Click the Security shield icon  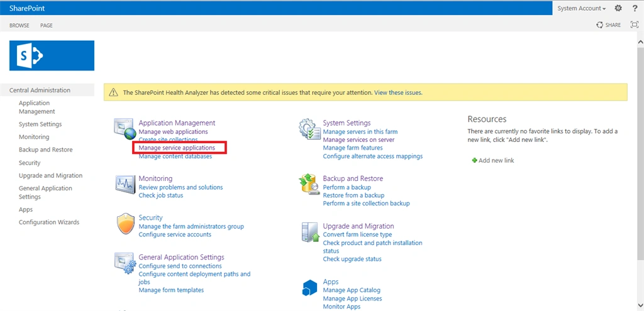[126, 224]
